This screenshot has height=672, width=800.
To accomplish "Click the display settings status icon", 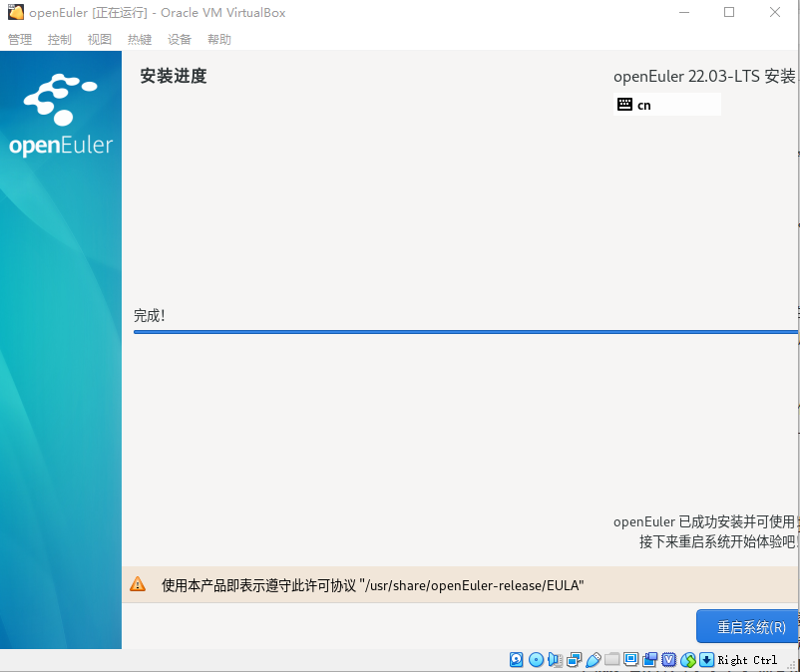I will click(630, 659).
